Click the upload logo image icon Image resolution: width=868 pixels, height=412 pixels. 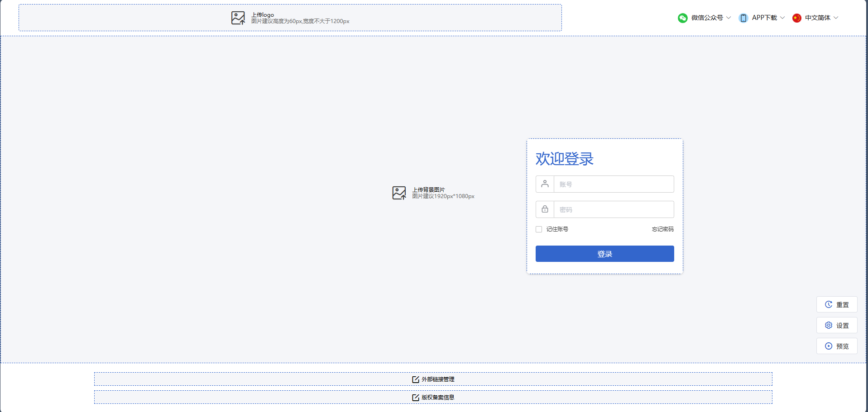(x=238, y=18)
